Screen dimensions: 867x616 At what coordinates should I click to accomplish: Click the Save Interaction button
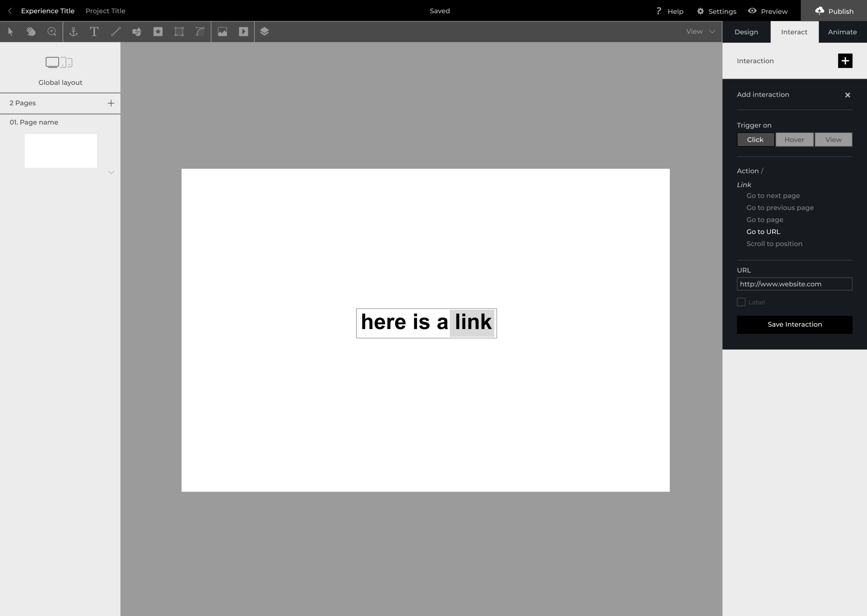[x=795, y=325]
